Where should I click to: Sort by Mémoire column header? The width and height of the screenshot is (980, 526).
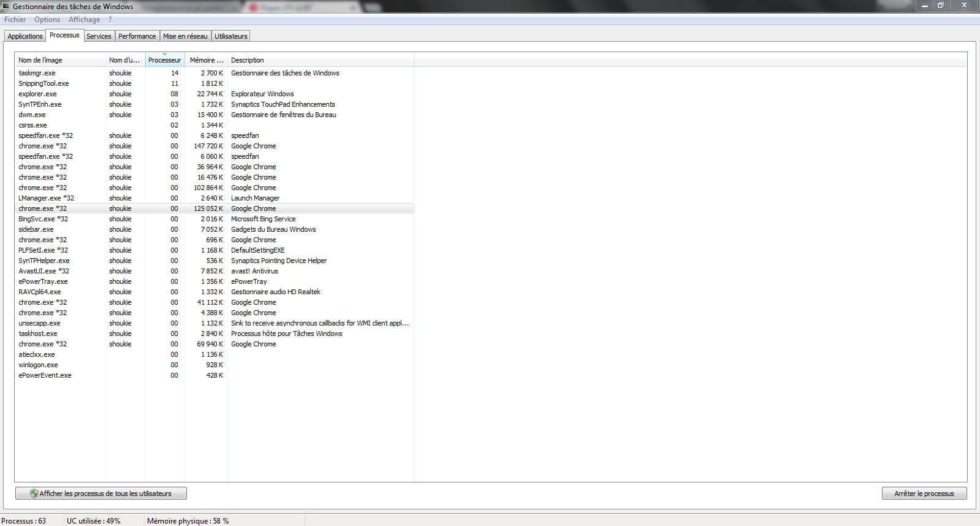(x=207, y=60)
